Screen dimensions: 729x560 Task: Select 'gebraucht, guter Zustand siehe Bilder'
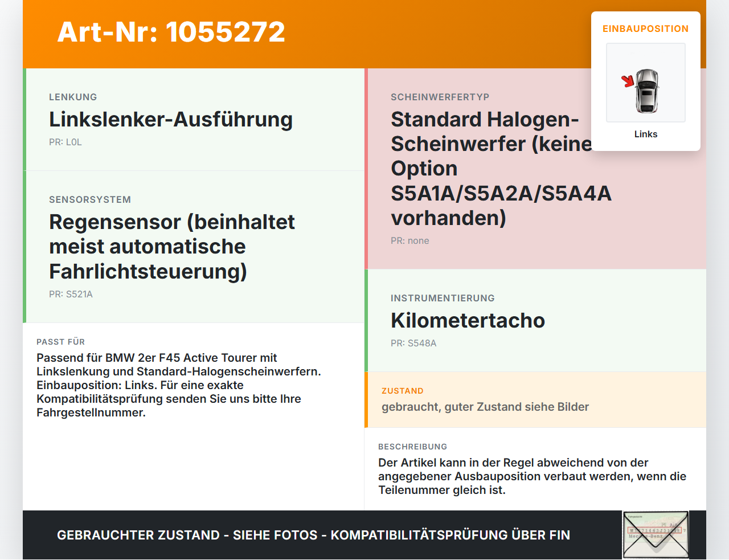point(485,407)
